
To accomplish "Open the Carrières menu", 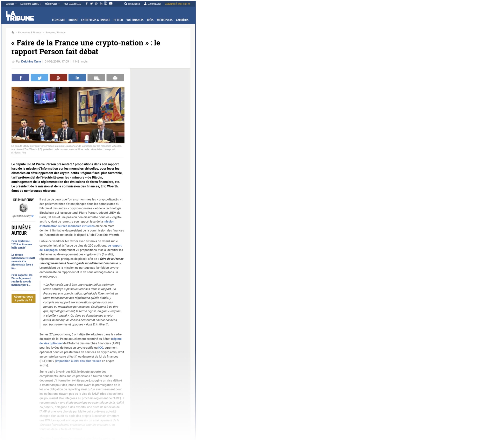I will pos(182,20).
